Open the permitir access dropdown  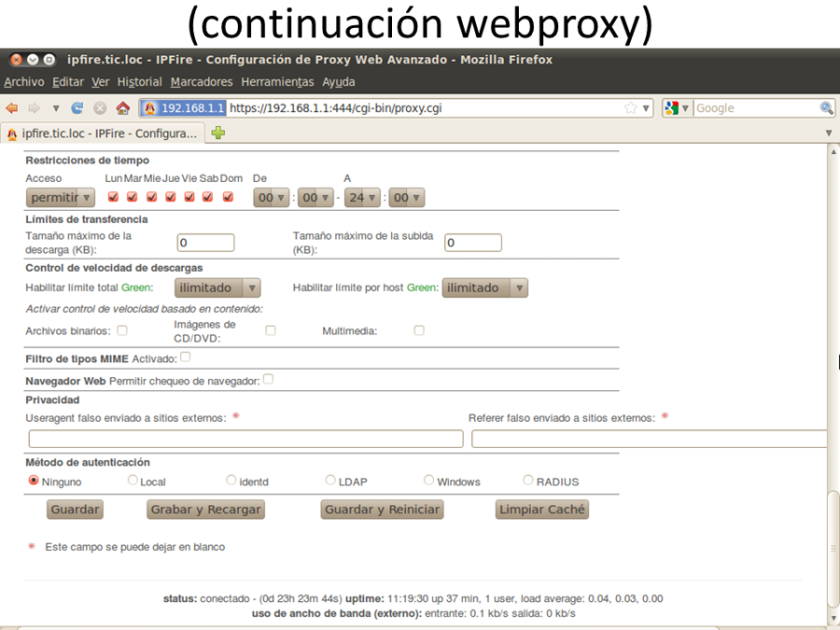click(x=60, y=197)
